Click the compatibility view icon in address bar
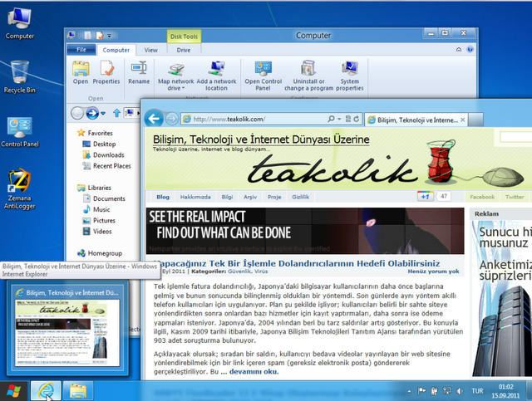Image resolution: width=532 pixels, height=401 pixels. 348,119
